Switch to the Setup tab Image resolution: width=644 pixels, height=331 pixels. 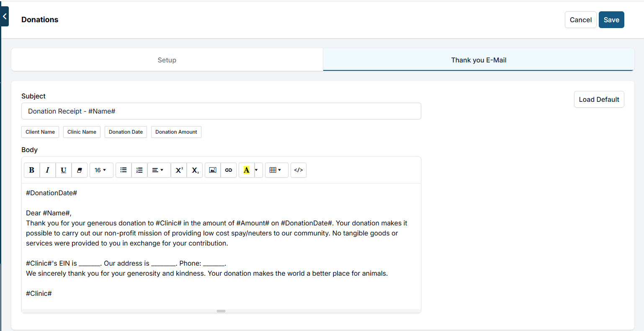click(167, 60)
